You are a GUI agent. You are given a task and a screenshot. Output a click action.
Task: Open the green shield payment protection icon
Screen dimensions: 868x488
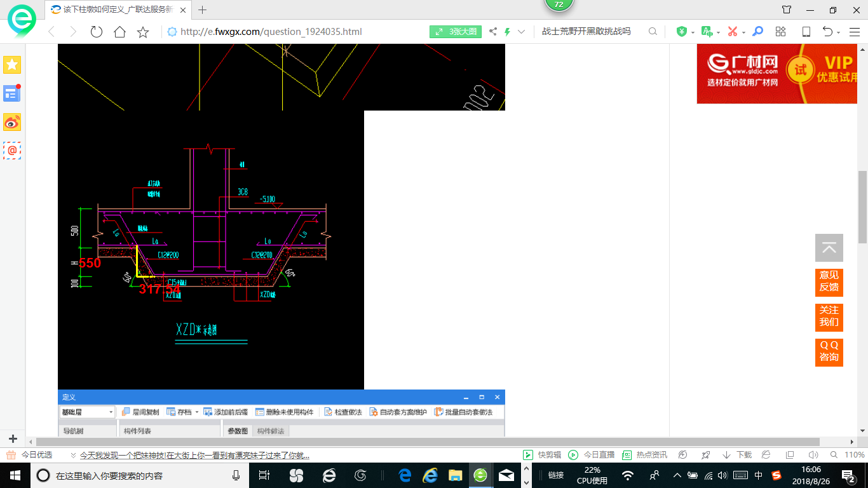(682, 31)
